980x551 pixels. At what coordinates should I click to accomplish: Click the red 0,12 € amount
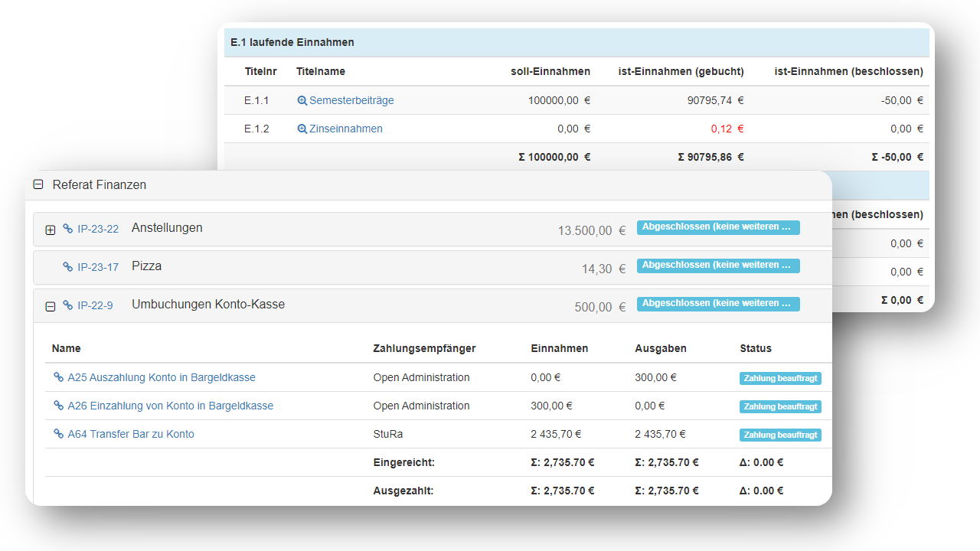click(x=727, y=129)
